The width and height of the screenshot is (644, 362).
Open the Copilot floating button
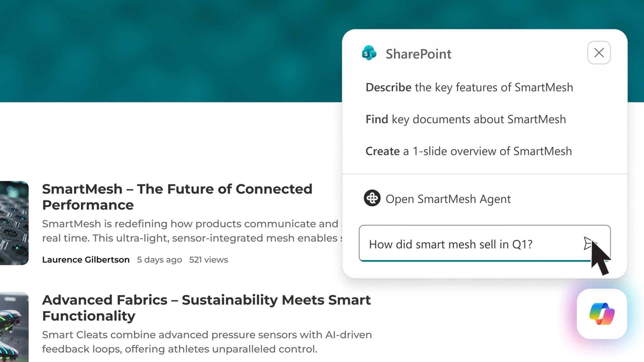click(x=601, y=314)
